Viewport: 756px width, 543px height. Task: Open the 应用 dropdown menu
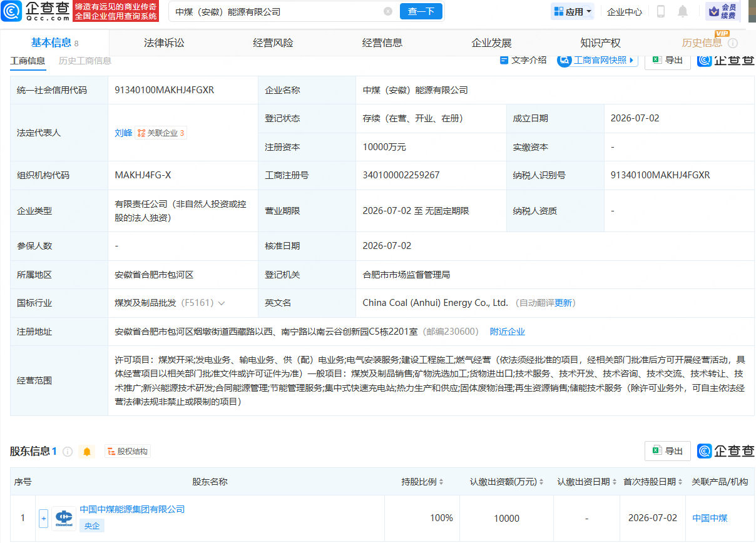tap(573, 11)
